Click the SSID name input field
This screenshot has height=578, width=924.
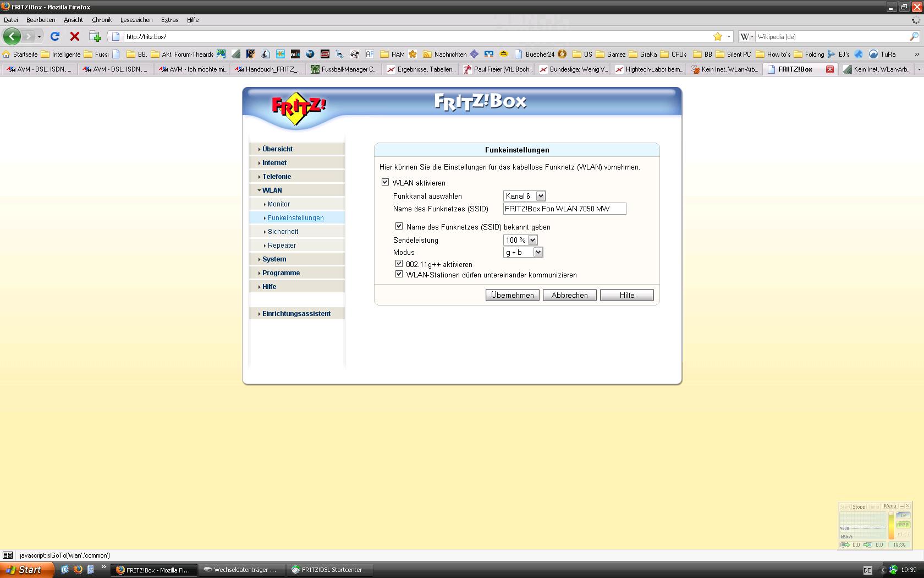click(564, 209)
